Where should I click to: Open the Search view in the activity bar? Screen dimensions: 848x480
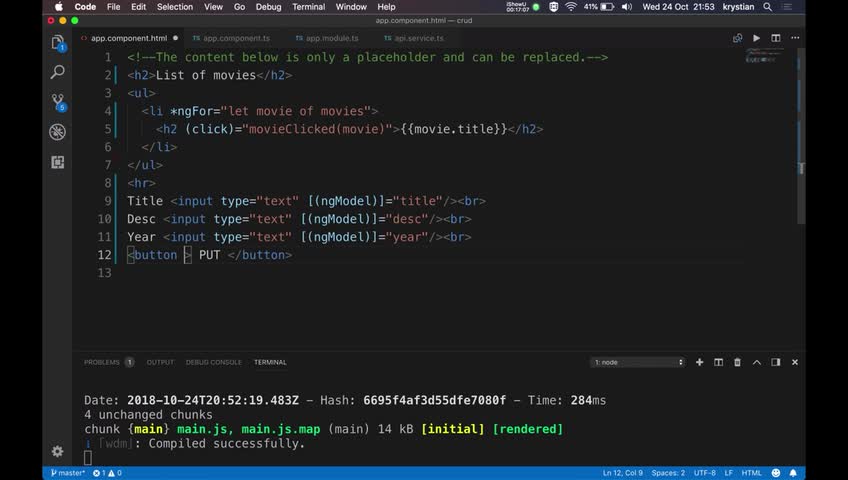click(x=58, y=72)
